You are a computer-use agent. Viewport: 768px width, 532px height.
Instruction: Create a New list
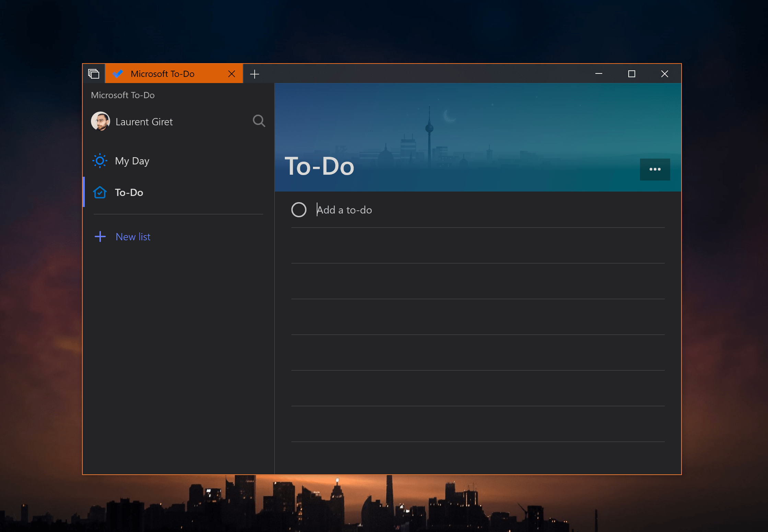click(x=133, y=237)
